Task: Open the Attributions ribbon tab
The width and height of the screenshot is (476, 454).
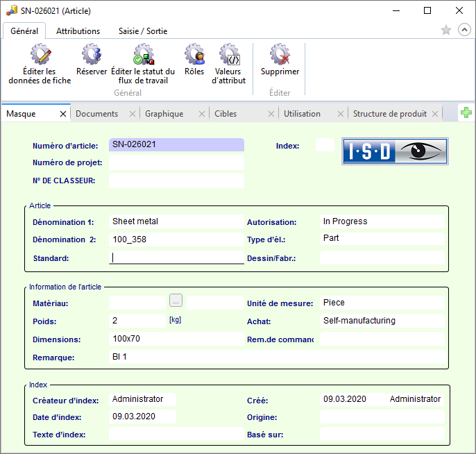Action: click(x=78, y=31)
